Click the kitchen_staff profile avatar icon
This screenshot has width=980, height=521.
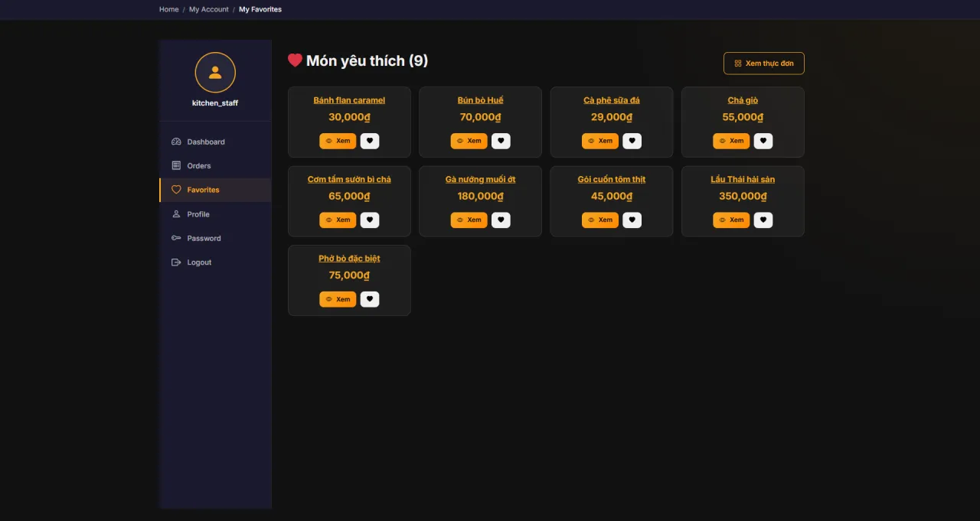[215, 73]
